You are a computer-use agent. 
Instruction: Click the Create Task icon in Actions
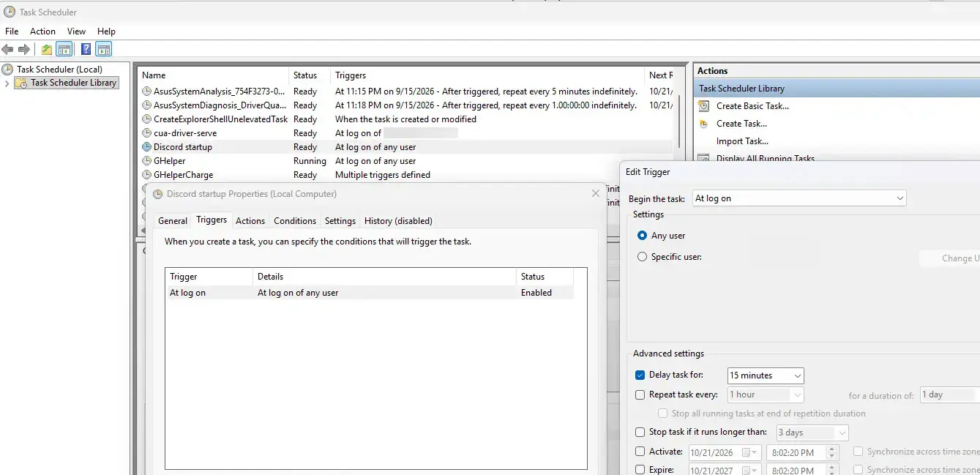703,124
